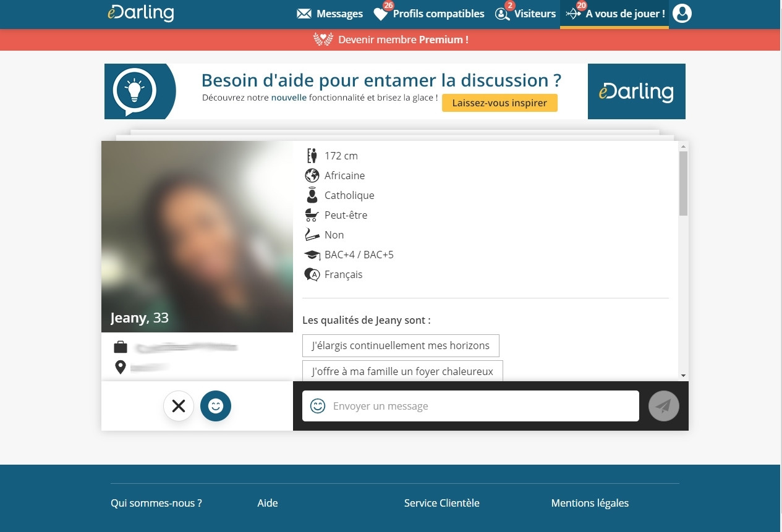Open the Aide footer link
The image size is (782, 532).
click(267, 503)
